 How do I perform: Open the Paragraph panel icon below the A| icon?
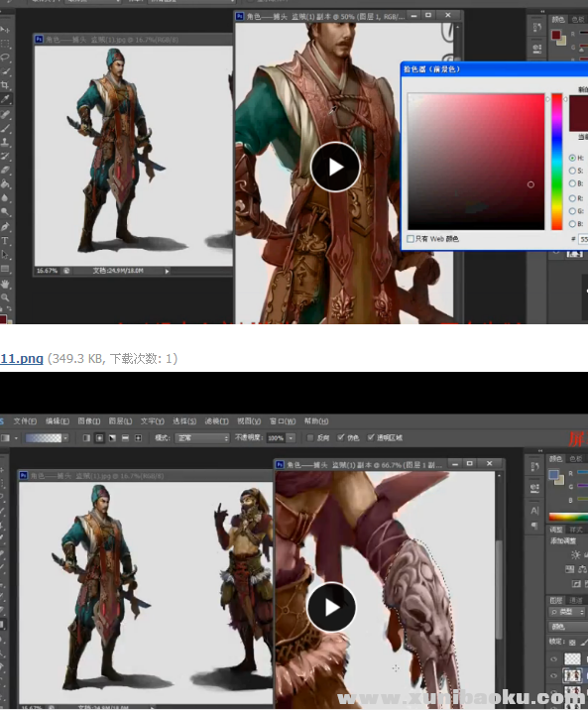(534, 526)
